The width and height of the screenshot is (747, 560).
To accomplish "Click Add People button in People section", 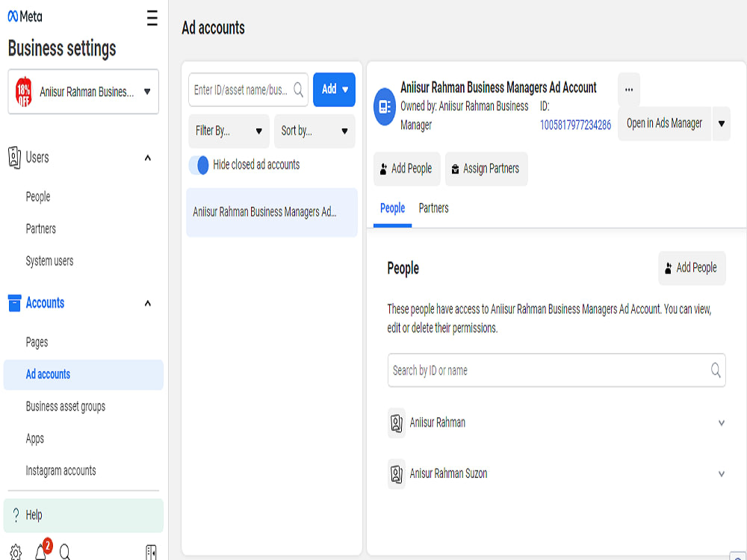I will coord(692,268).
